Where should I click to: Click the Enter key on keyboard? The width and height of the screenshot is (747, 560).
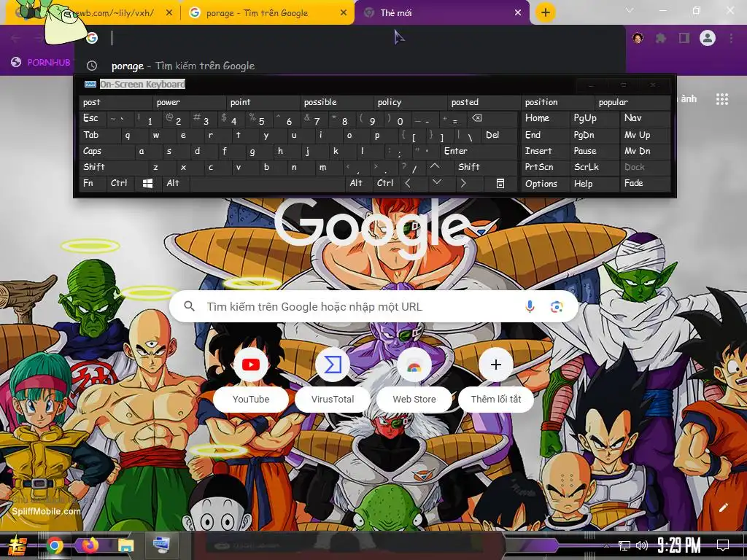click(x=479, y=151)
